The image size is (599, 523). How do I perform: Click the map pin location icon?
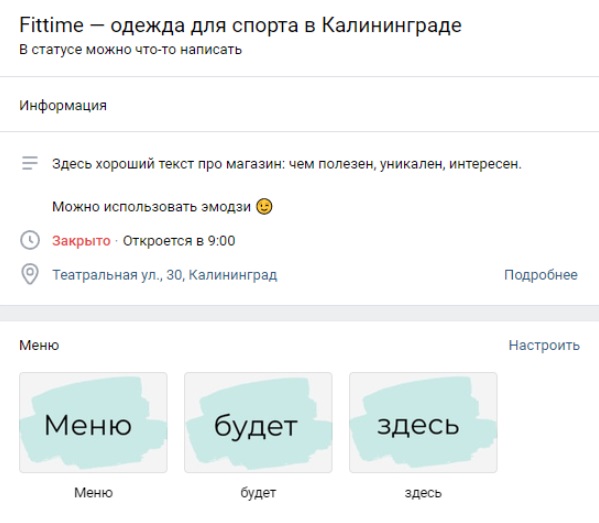[30, 274]
